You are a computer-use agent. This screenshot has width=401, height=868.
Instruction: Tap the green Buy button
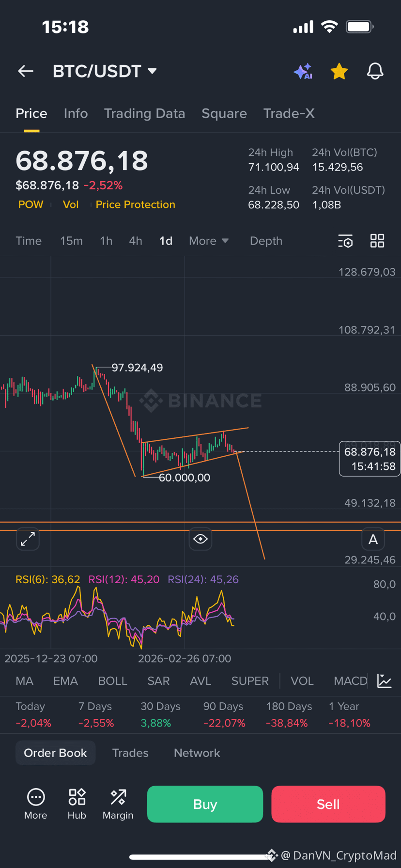coord(205,804)
